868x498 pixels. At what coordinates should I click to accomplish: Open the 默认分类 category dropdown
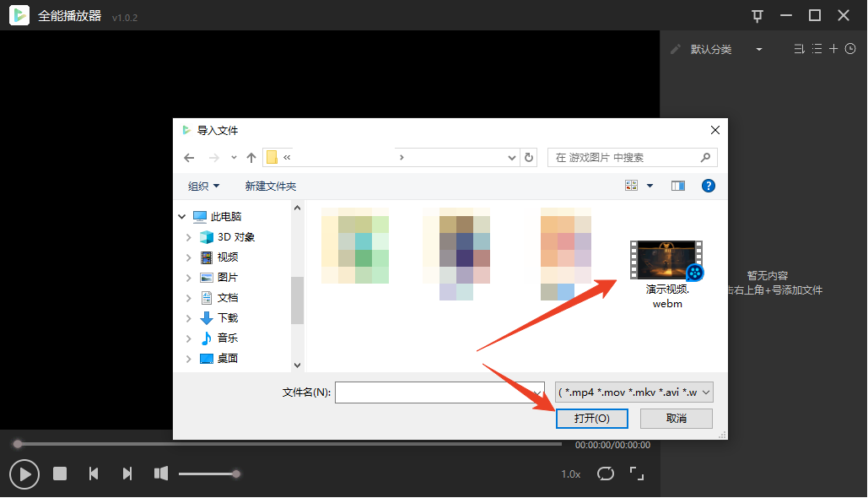pos(758,50)
